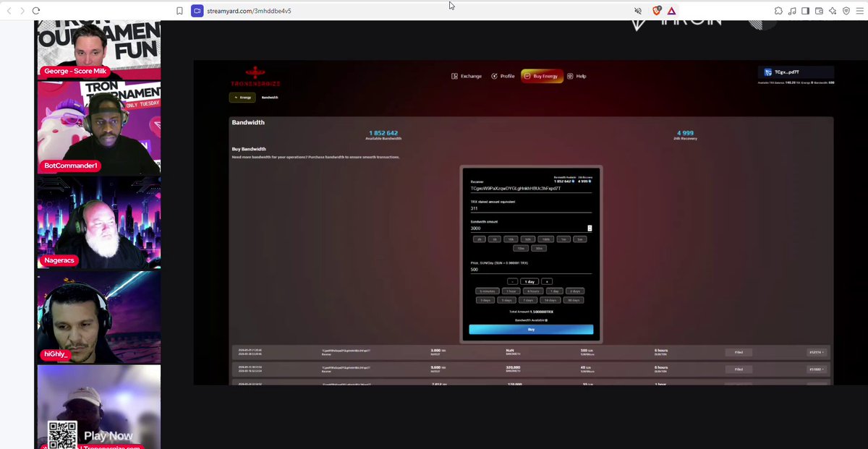Select Nageracs video thumbnail
The image size is (868, 449).
[98, 221]
